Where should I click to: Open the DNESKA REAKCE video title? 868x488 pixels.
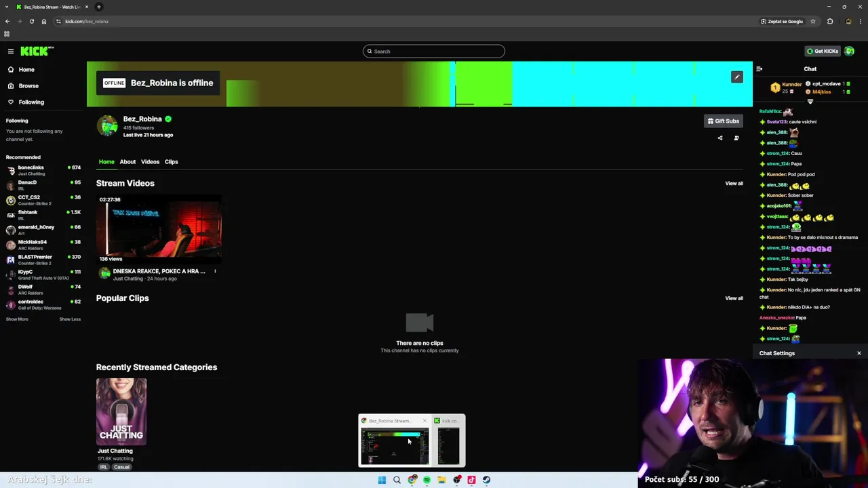click(159, 271)
